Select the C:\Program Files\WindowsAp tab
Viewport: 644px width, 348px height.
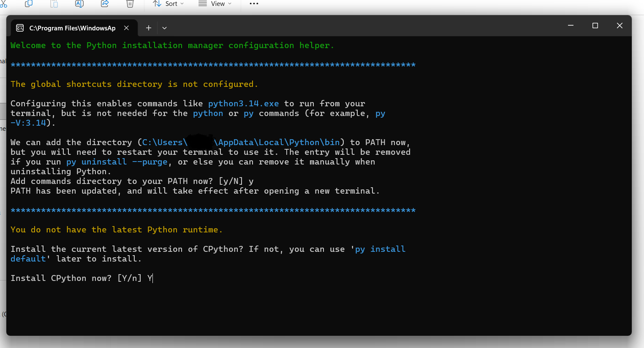(x=74, y=28)
